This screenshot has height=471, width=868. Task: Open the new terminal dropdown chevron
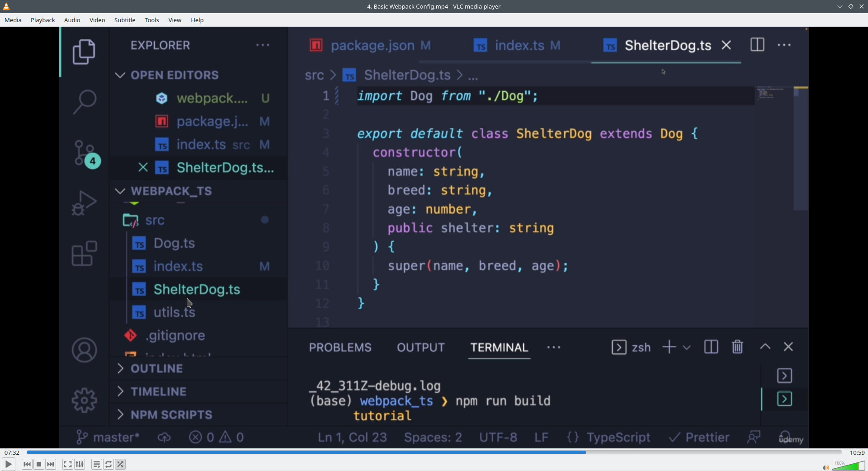pyautogui.click(x=687, y=348)
